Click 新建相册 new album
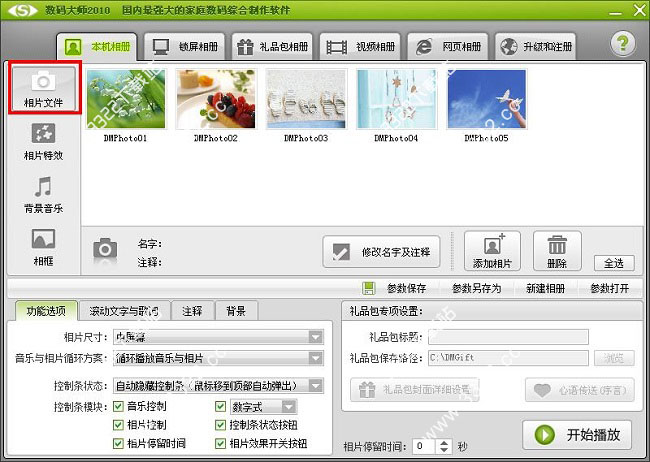Screen dimensions: 650x462 pyautogui.click(x=545, y=288)
